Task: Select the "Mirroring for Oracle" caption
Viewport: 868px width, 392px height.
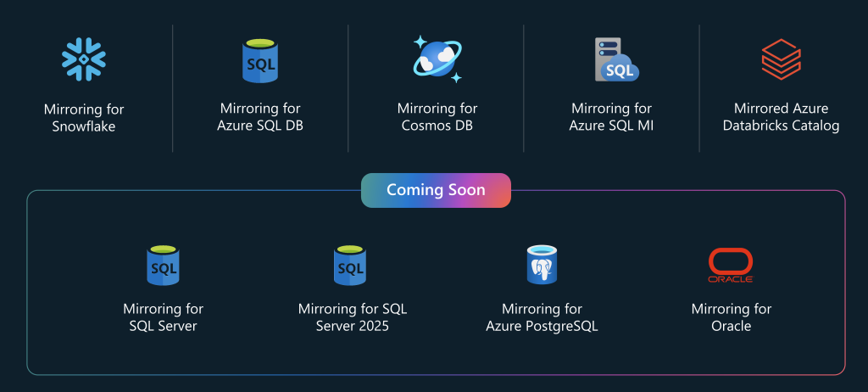Action: tap(732, 317)
